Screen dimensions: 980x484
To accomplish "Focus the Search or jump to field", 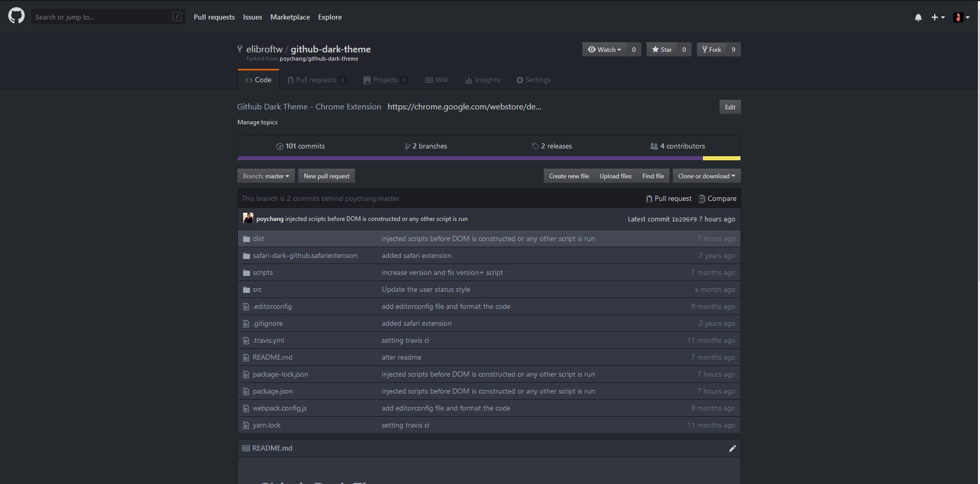I will point(108,17).
